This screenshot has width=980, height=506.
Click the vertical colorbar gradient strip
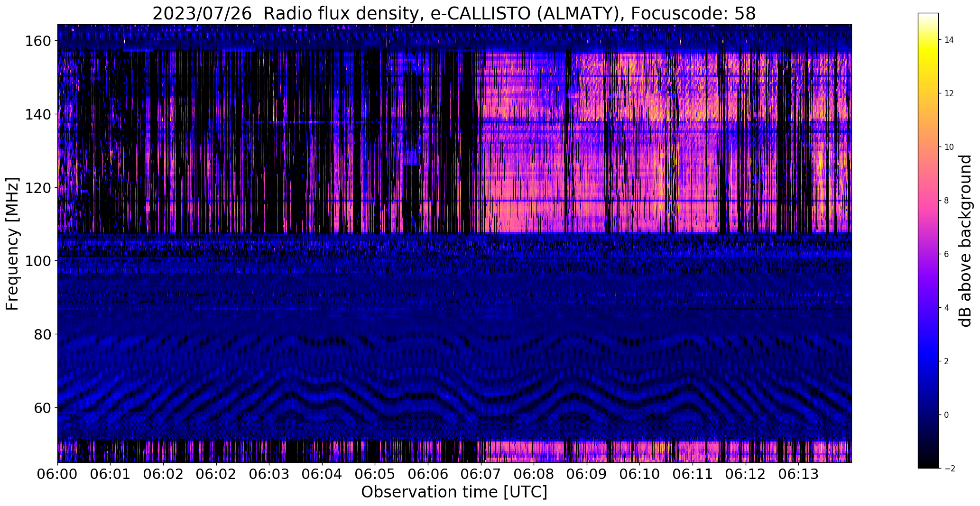click(x=928, y=240)
